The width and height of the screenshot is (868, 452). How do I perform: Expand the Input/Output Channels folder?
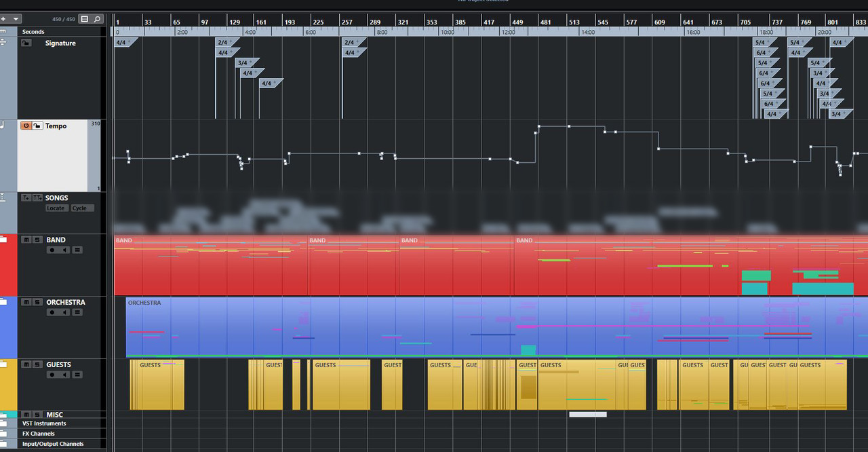3,443
